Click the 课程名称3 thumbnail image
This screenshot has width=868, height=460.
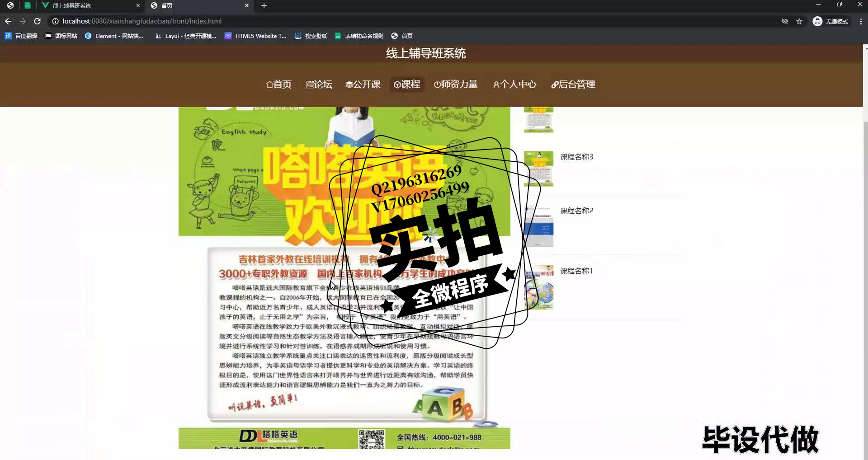pyautogui.click(x=538, y=169)
